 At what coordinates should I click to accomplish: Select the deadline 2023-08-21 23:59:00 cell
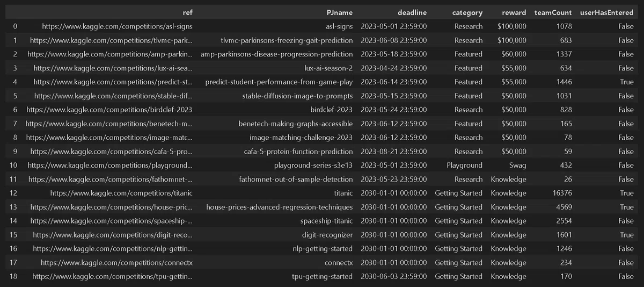pos(394,152)
